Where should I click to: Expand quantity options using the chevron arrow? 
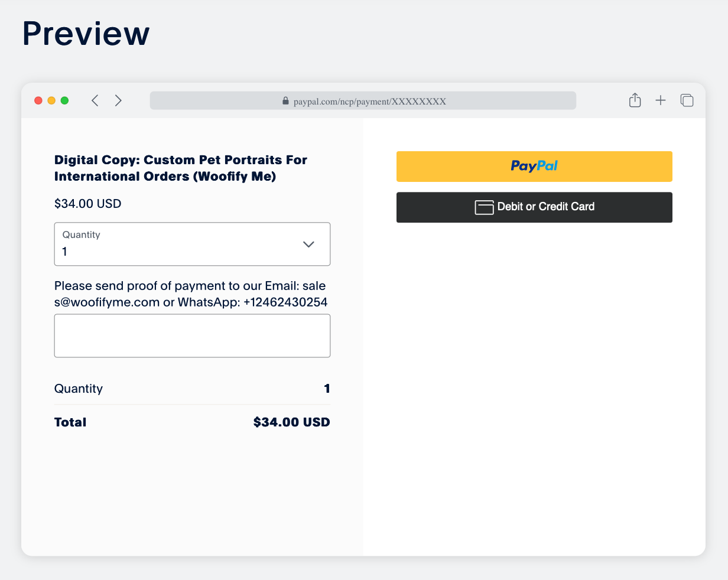308,245
